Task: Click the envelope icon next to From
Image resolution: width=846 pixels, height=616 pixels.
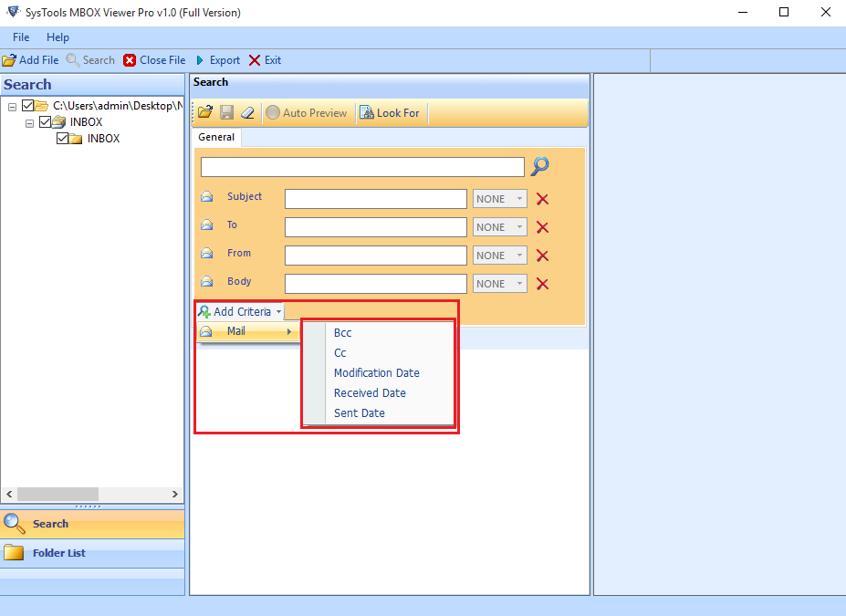Action: (206, 253)
